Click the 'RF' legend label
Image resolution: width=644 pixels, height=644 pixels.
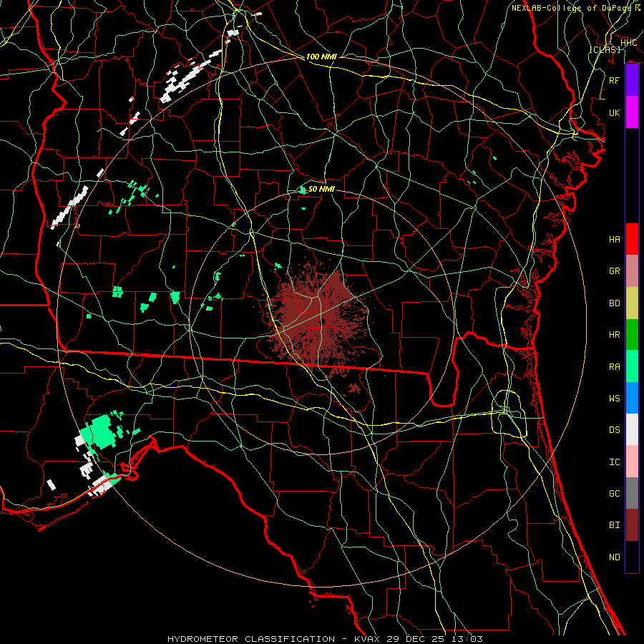615,80
